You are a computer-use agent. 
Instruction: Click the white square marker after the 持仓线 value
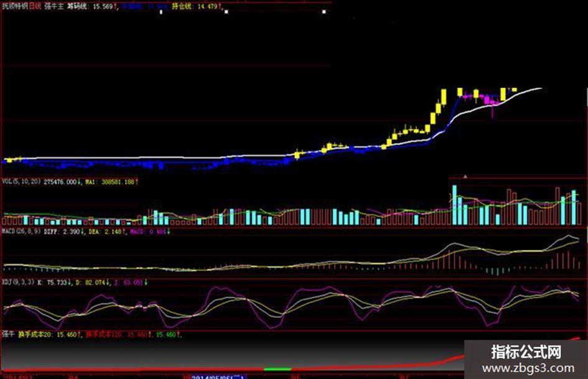(x=226, y=12)
